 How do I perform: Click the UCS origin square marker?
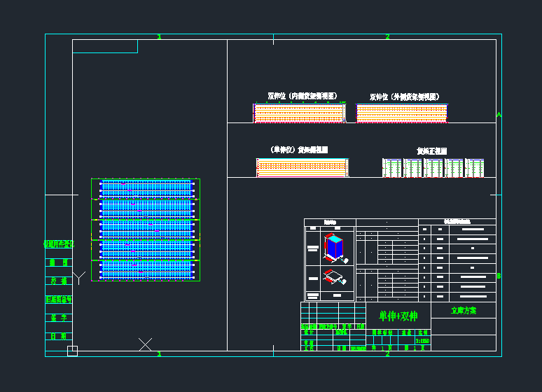(72, 351)
